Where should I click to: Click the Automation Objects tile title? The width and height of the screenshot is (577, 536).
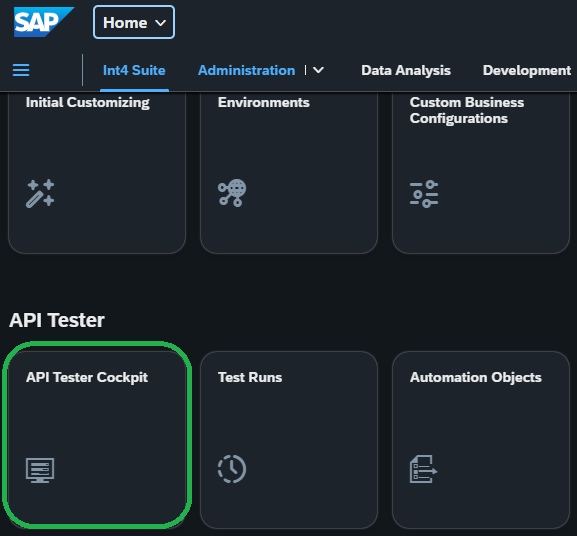tap(475, 378)
